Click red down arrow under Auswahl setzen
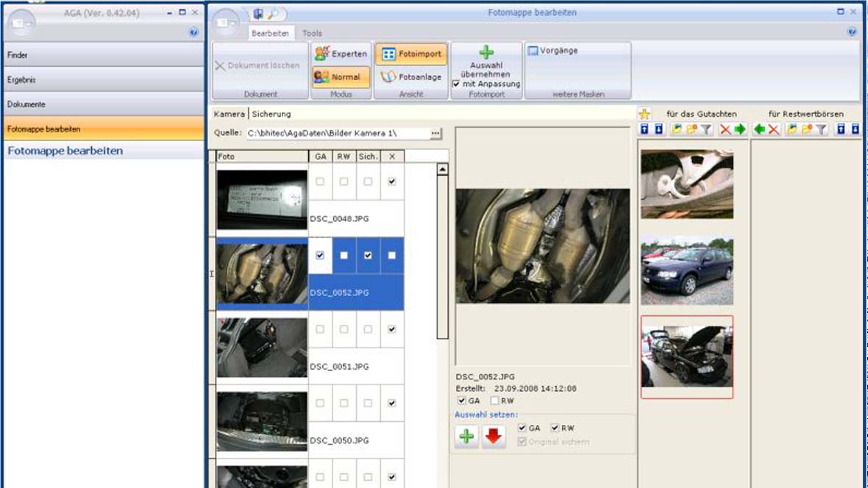The width and height of the screenshot is (868, 488). click(494, 437)
